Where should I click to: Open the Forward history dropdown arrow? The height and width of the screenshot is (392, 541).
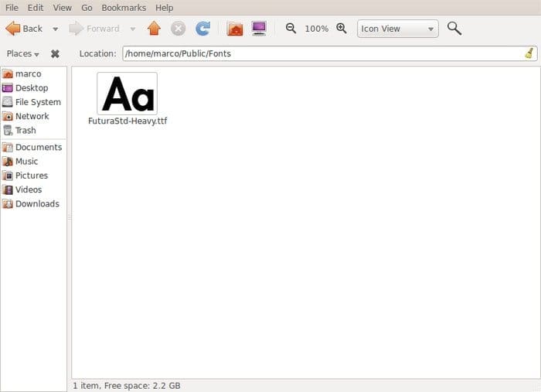(x=133, y=29)
